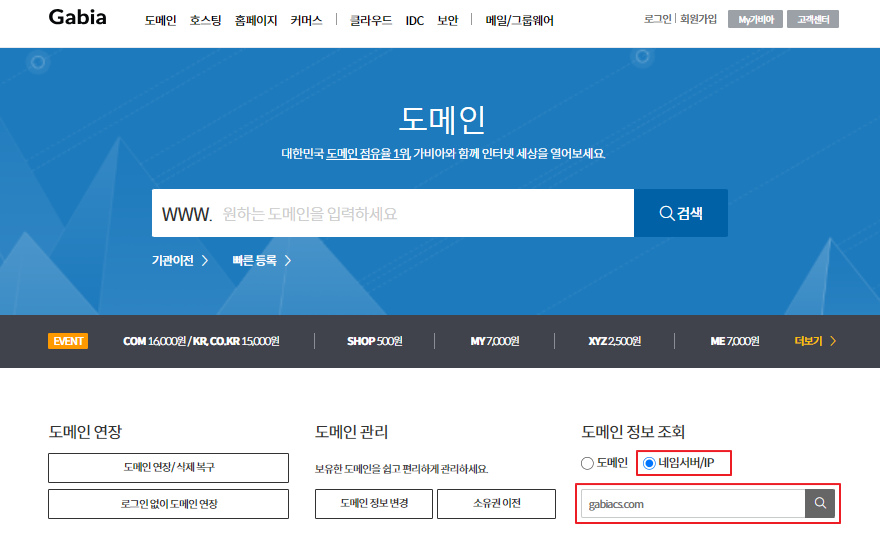Click text 보유한 도메인을 쉽고 편리하게 관리하세요

pos(401,469)
